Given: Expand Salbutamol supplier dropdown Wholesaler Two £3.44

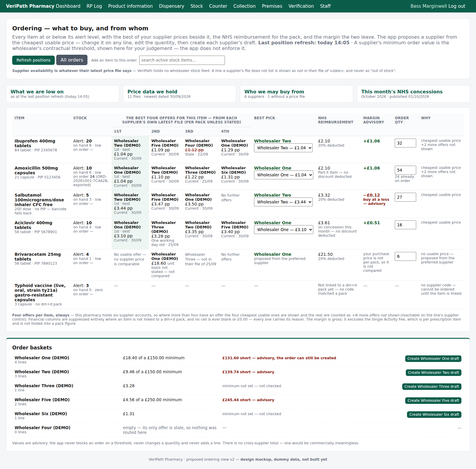Looking at the screenshot, I should 283,202.
